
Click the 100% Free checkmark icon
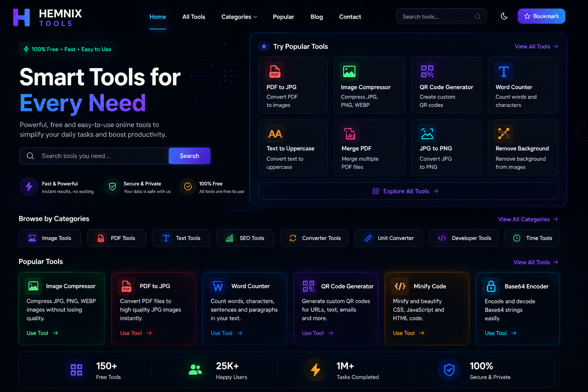188,186
